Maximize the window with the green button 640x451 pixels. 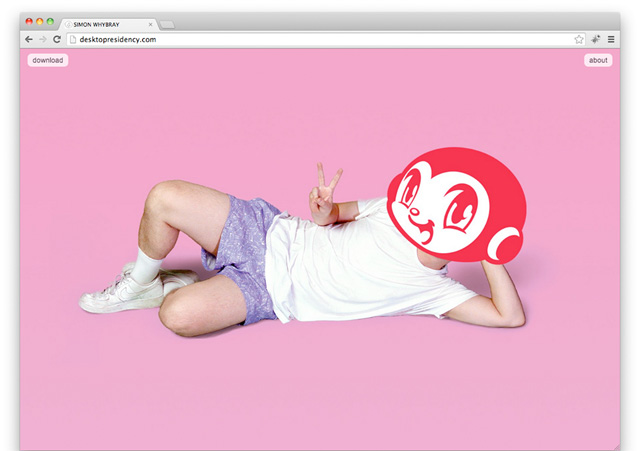pos(50,21)
